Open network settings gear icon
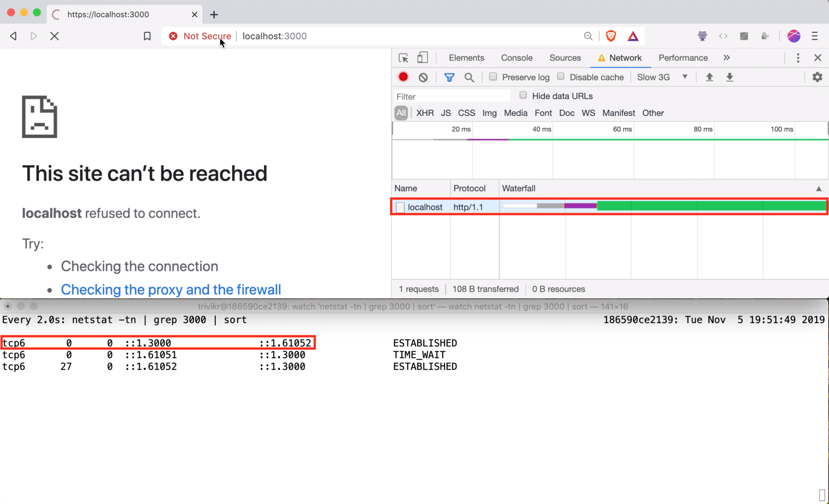Viewport: 829px width, 504px height. [817, 77]
